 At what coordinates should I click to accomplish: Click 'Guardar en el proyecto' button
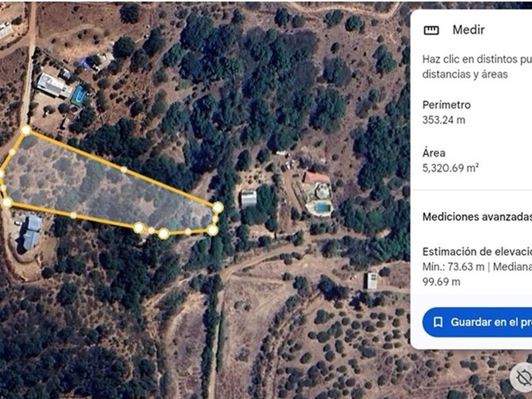coord(477,322)
